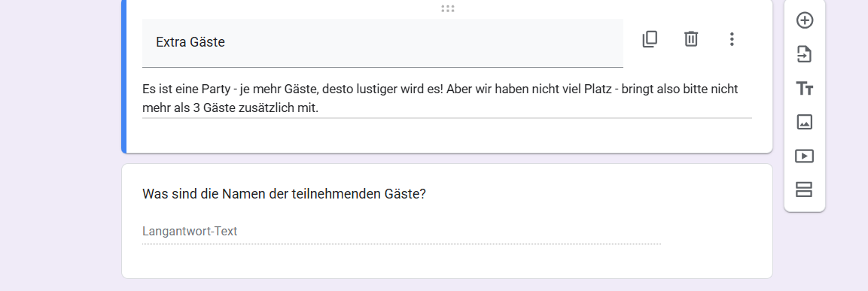Edit the Extra Gäste title field
The height and width of the screenshot is (291, 868).
[x=382, y=43]
